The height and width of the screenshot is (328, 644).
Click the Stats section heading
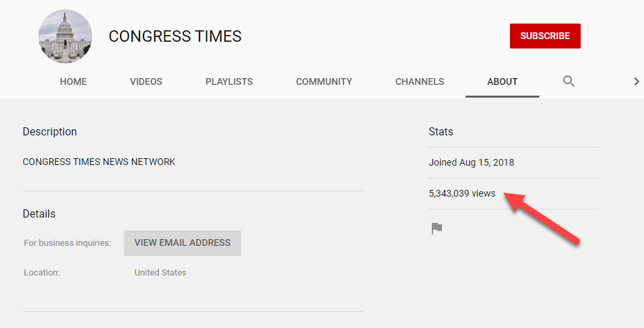[441, 131]
